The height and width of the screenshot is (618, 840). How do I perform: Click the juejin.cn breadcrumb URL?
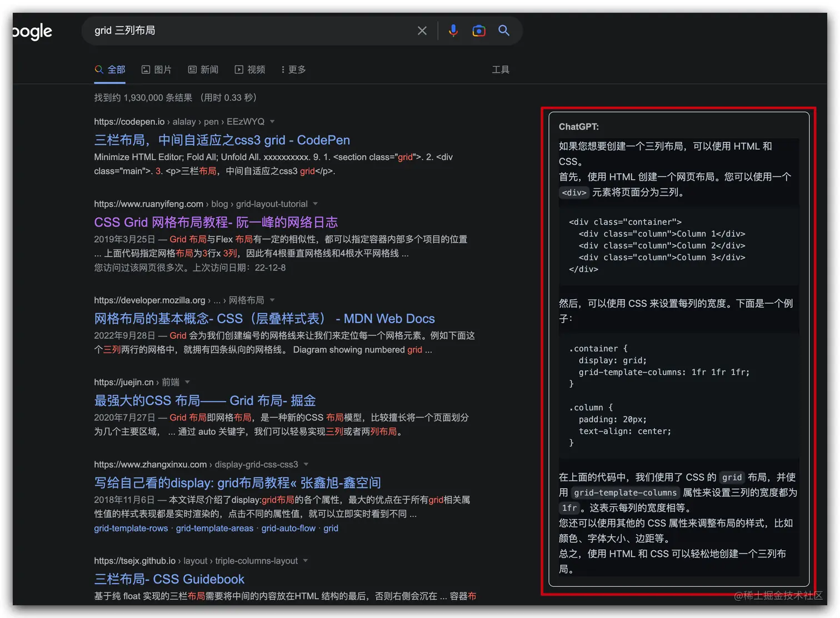click(137, 382)
